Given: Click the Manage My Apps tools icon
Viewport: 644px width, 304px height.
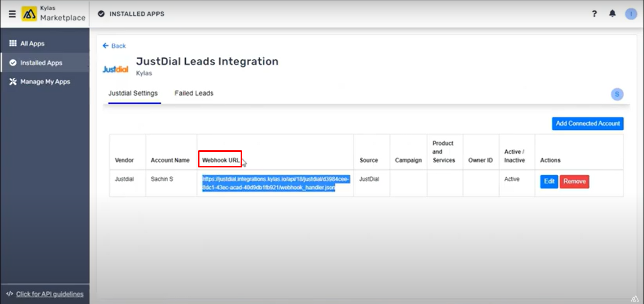Looking at the screenshot, I should pos(13,82).
